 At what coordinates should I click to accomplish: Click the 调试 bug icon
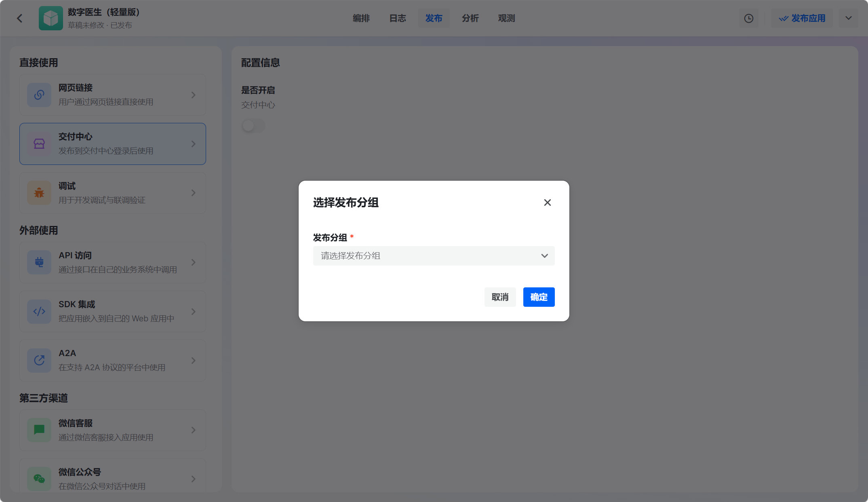39,193
